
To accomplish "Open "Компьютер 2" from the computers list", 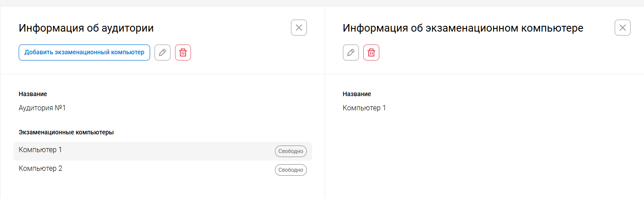I will pyautogui.click(x=40, y=169).
